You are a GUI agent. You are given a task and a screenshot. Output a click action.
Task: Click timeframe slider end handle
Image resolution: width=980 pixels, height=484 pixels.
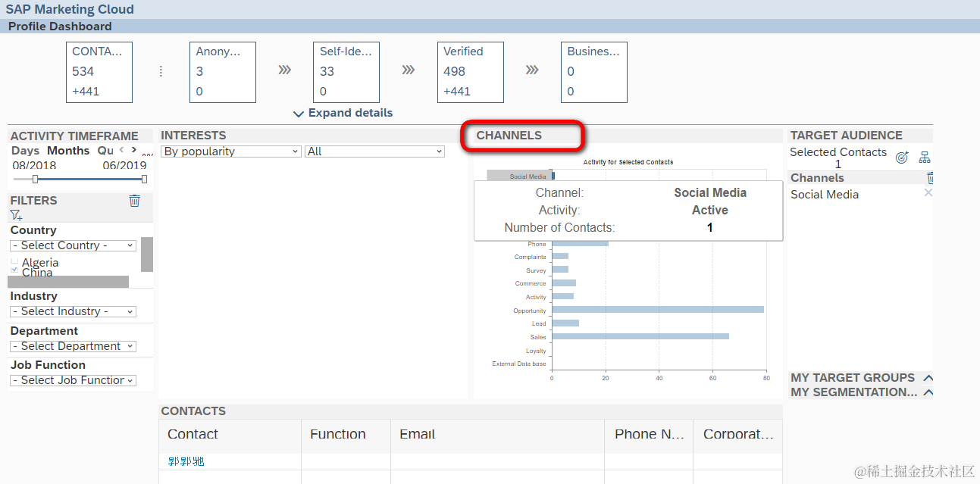tap(144, 179)
